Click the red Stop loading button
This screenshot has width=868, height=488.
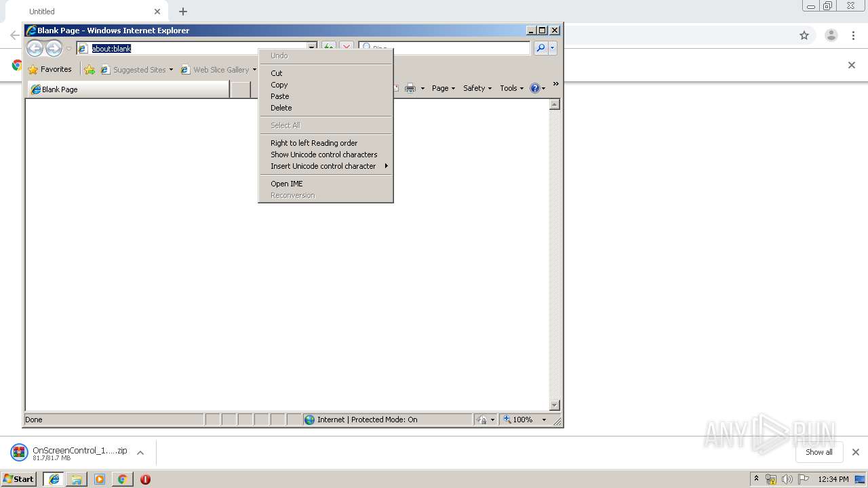tap(347, 48)
